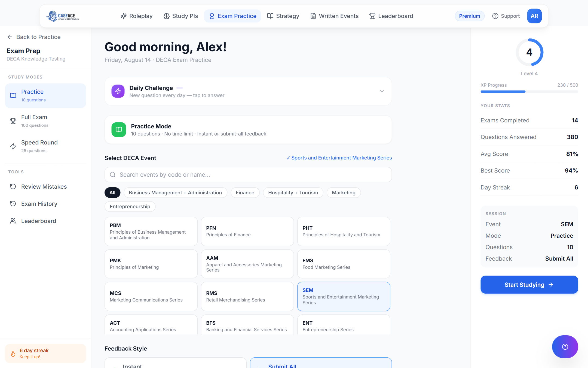Click the Speed Round lightning icon
The width and height of the screenshot is (588, 368).
tap(13, 146)
